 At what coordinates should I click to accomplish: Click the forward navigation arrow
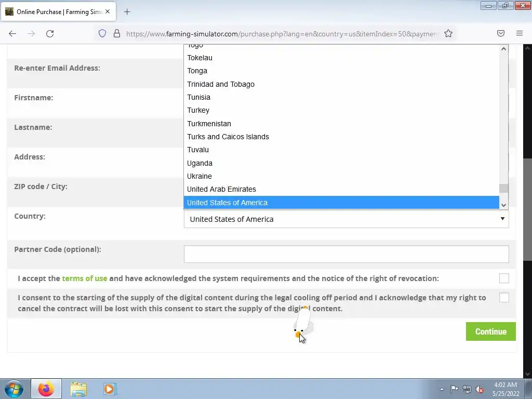[x=31, y=34]
